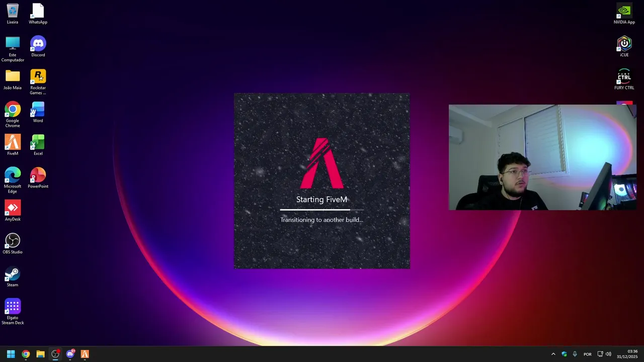Select the Excel desktop shortcut

point(38,145)
